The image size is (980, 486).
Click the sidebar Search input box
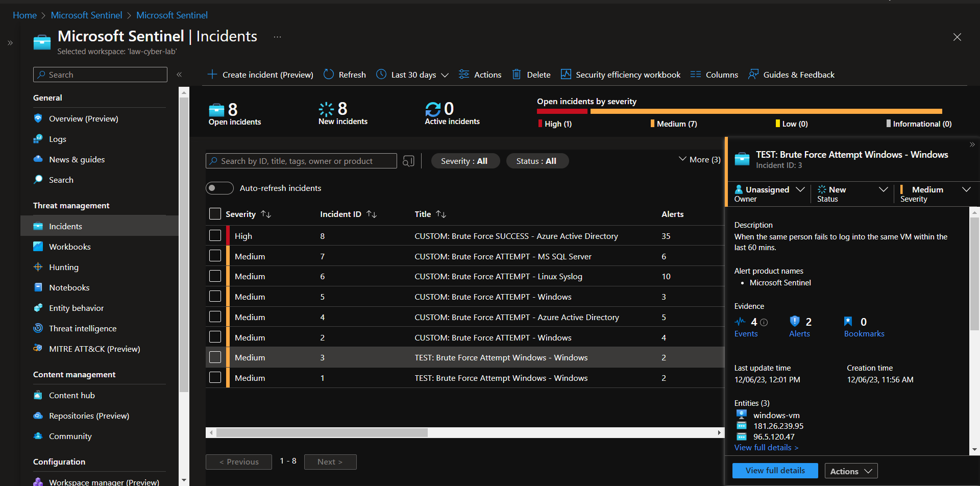tap(100, 75)
